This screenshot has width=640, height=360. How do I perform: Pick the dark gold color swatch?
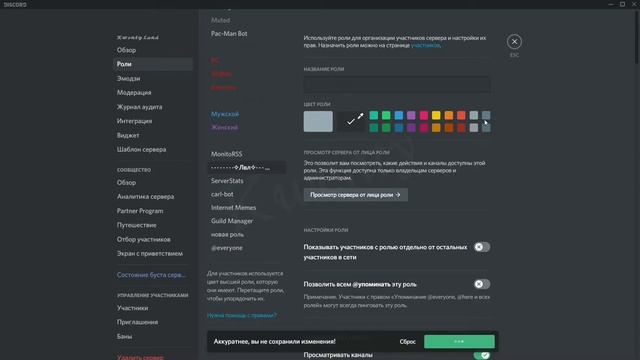[436, 128]
